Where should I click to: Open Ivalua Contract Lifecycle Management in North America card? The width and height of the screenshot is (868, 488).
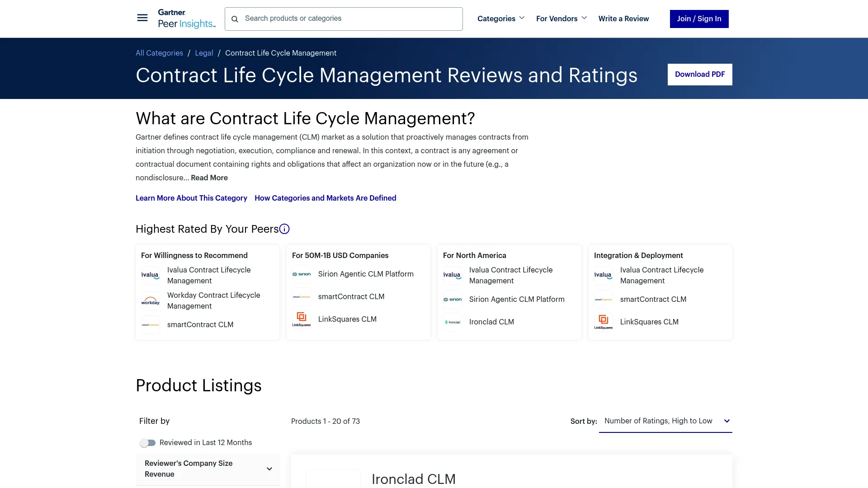(511, 275)
